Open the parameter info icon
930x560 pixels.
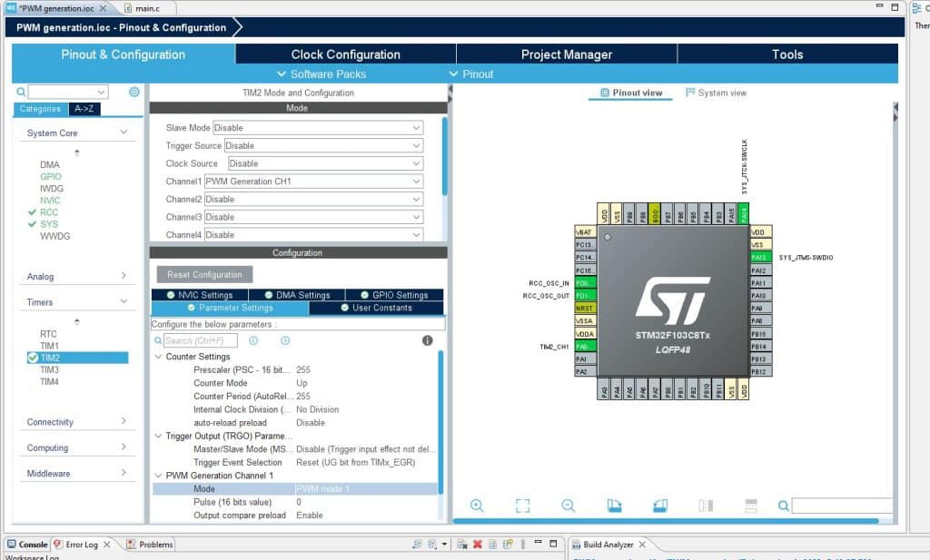[427, 340]
